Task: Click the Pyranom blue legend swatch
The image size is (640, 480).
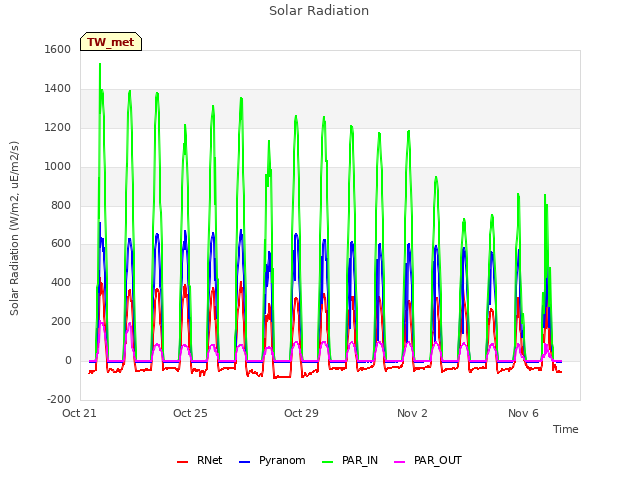Action: coord(244,462)
